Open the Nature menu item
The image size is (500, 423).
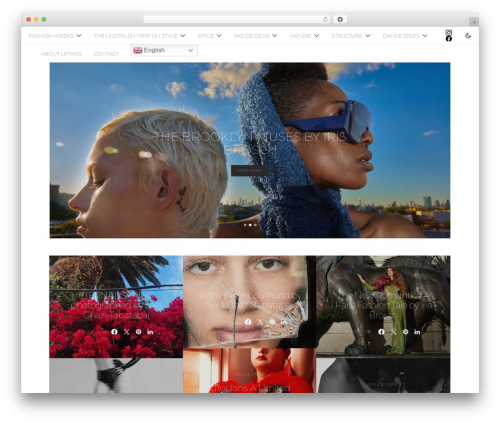300,36
